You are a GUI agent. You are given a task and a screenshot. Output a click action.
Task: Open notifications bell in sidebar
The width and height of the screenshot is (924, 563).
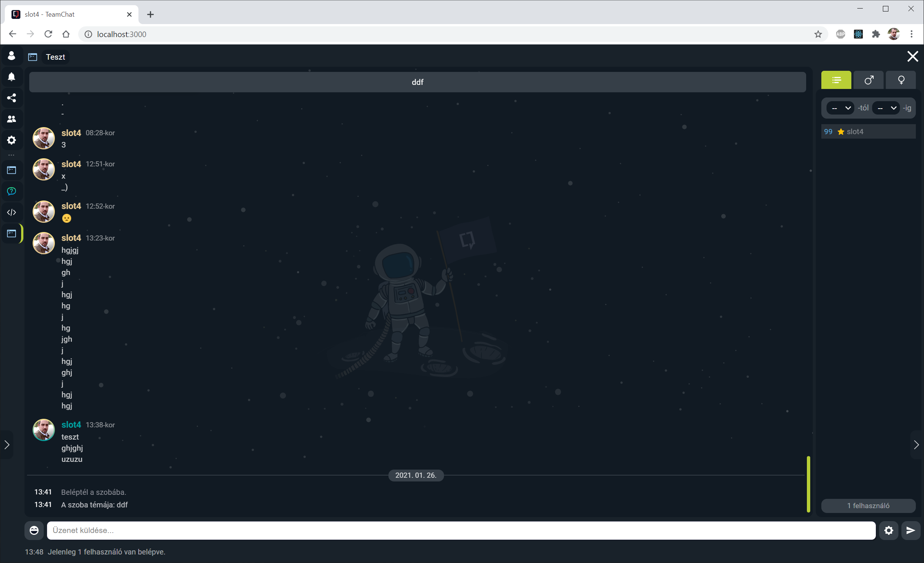tap(11, 77)
